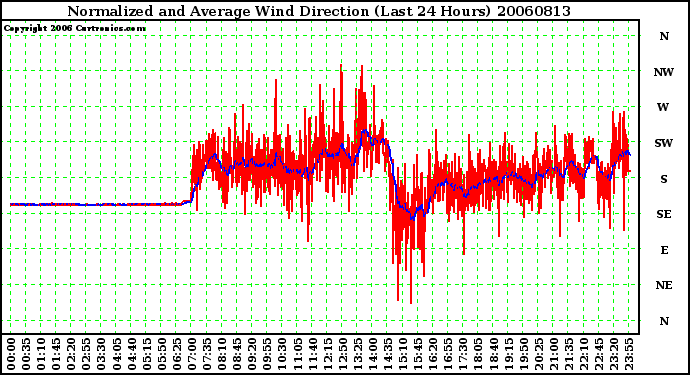
Task: Click the 18:05 time axis label
Action: (478, 354)
